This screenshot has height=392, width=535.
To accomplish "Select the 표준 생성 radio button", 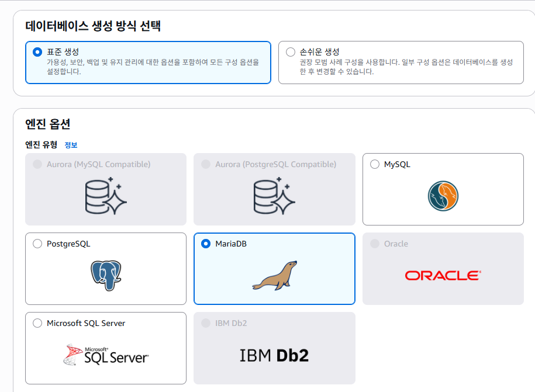I will (x=37, y=52).
